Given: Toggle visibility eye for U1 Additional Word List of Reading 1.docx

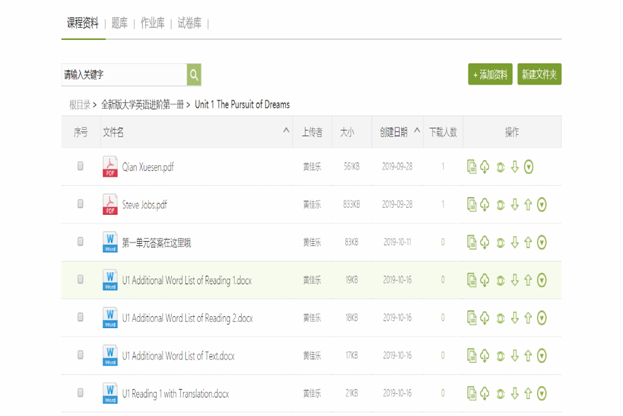Looking at the screenshot, I should [500, 281].
